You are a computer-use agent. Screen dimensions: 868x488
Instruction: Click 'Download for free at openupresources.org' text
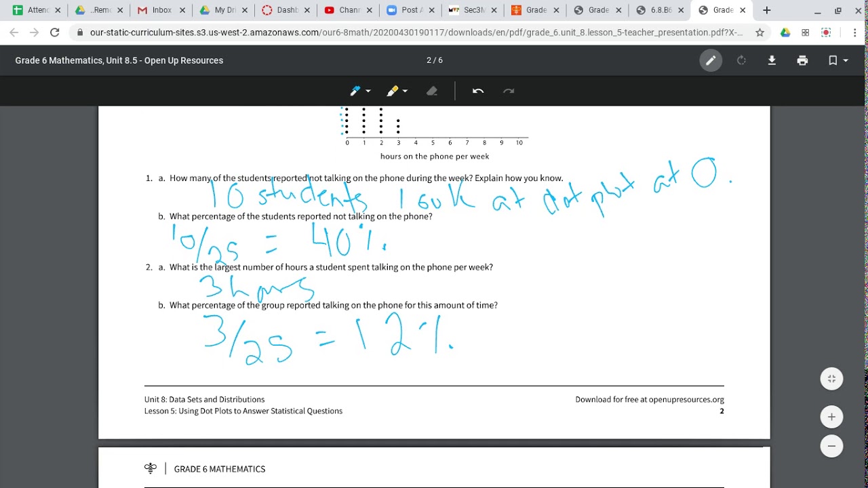(650, 399)
